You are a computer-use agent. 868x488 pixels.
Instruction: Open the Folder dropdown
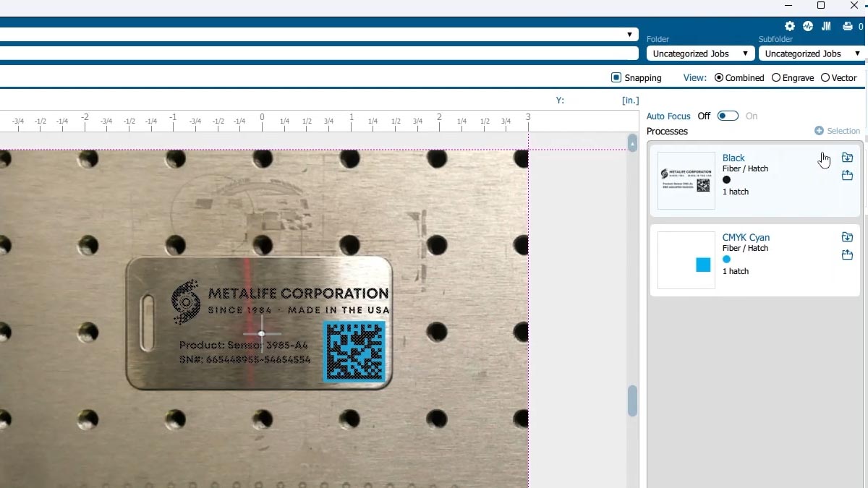point(700,53)
